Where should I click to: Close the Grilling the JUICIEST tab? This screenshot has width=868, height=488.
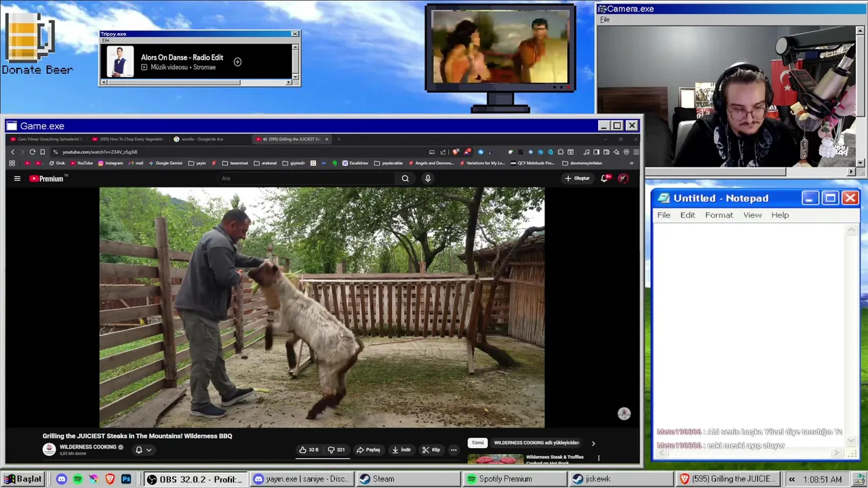tap(326, 139)
